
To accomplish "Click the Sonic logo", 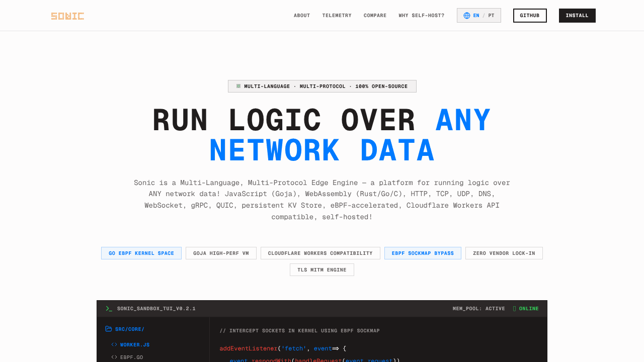I will pos(67,16).
